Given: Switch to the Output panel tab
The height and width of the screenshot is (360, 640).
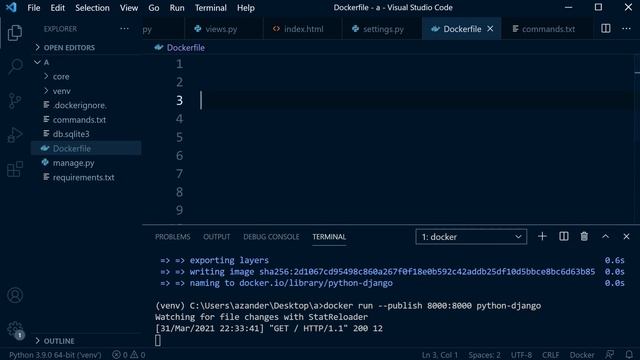Looking at the screenshot, I should point(216,237).
